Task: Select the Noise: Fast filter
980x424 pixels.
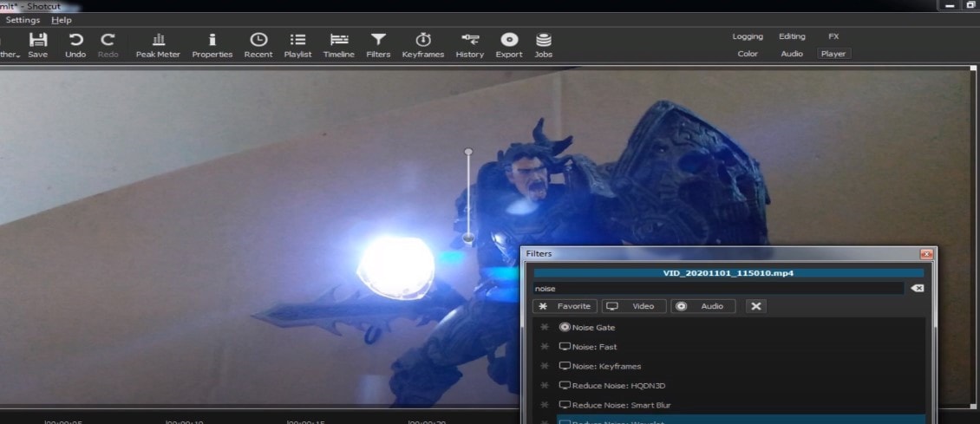Action: 740,347
